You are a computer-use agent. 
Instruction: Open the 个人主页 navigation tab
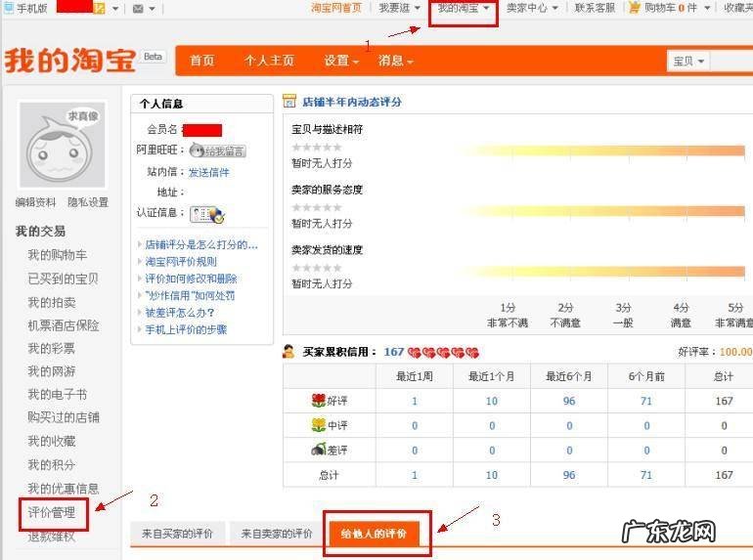point(269,61)
